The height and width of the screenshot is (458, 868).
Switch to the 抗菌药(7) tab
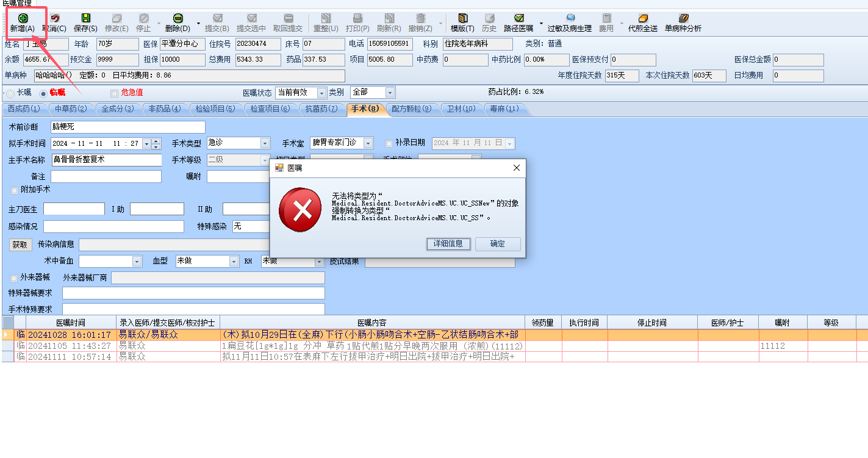[x=321, y=109]
